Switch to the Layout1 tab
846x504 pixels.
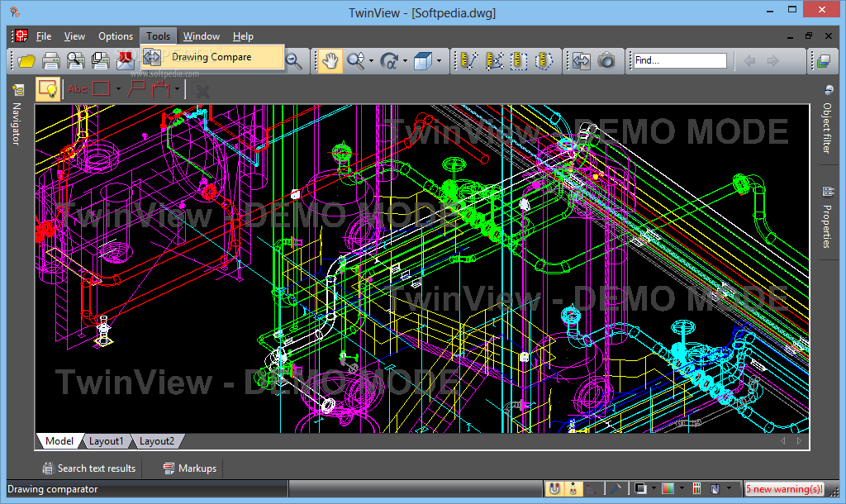[x=106, y=441]
